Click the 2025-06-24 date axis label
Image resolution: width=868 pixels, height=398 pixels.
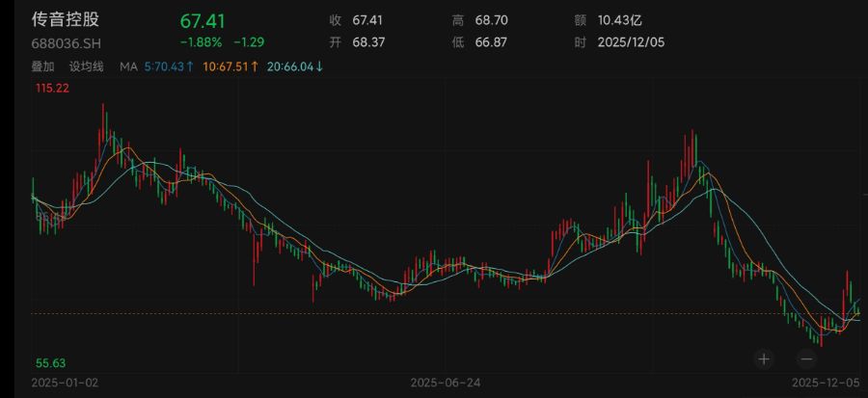tap(445, 383)
